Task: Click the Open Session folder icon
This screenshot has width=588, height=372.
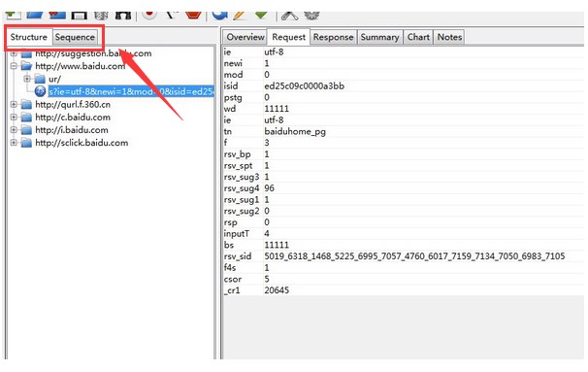Action: (x=35, y=15)
